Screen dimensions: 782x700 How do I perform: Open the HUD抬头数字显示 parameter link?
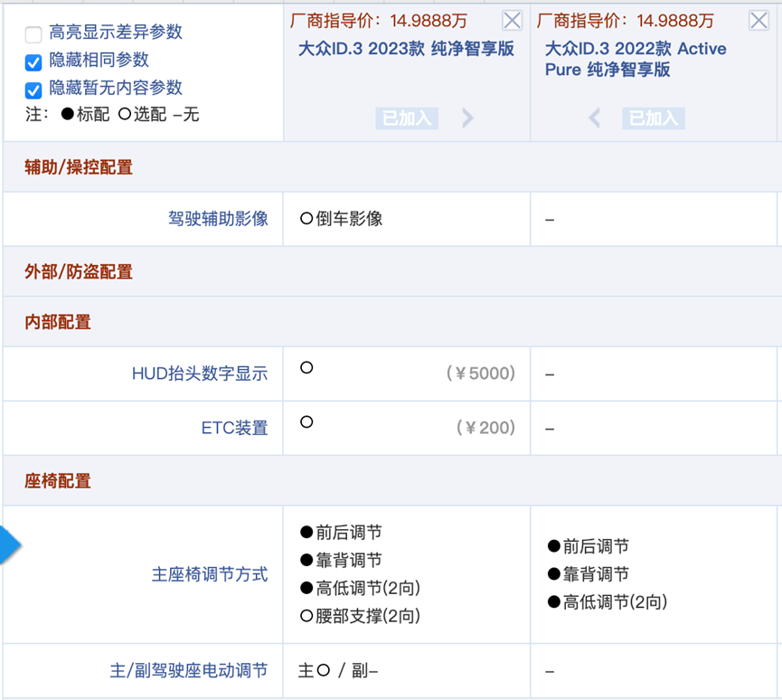coord(200,374)
